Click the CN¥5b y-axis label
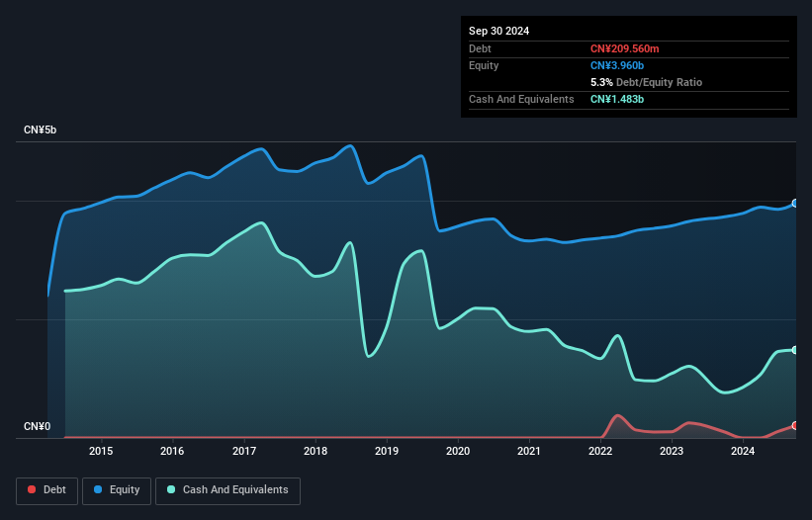The width and height of the screenshot is (812, 520). 40,130
